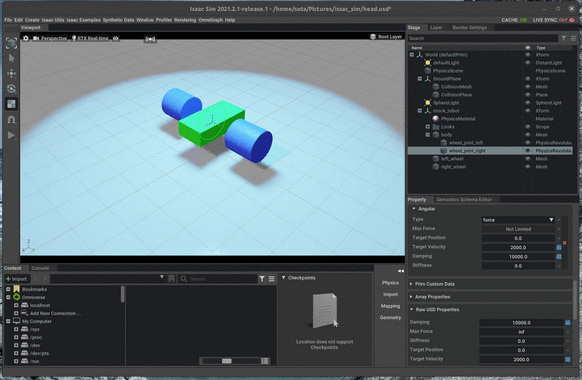This screenshot has width=582, height=380.
Task: Remove angular drive with red X
Action: point(565,243)
